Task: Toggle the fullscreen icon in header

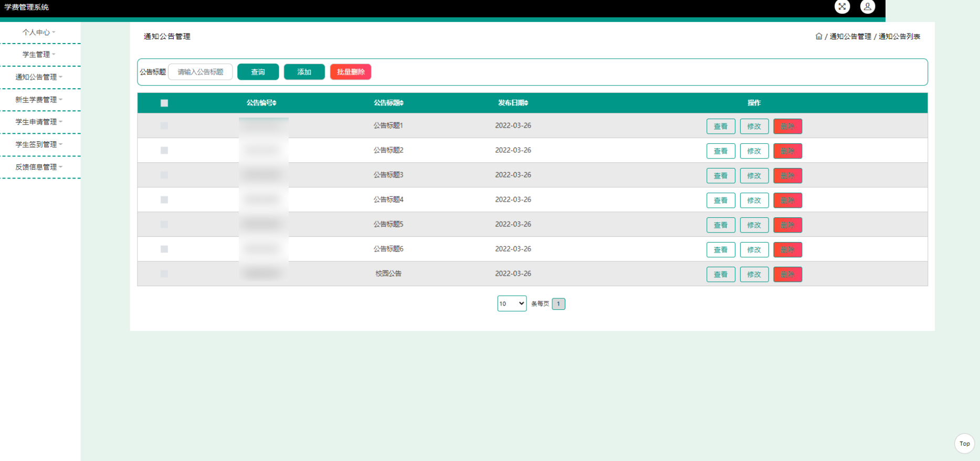Action: click(x=842, y=7)
